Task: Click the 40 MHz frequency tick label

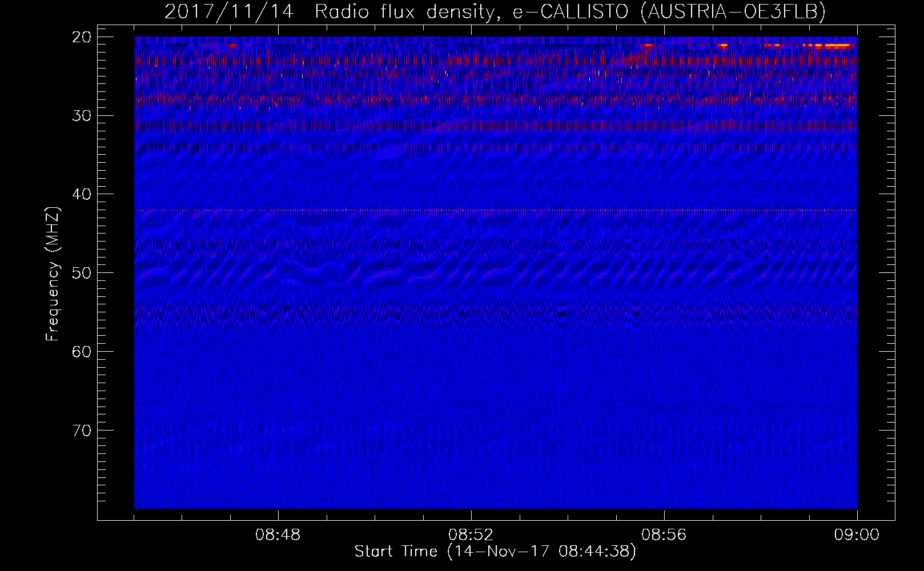Action: pos(82,194)
